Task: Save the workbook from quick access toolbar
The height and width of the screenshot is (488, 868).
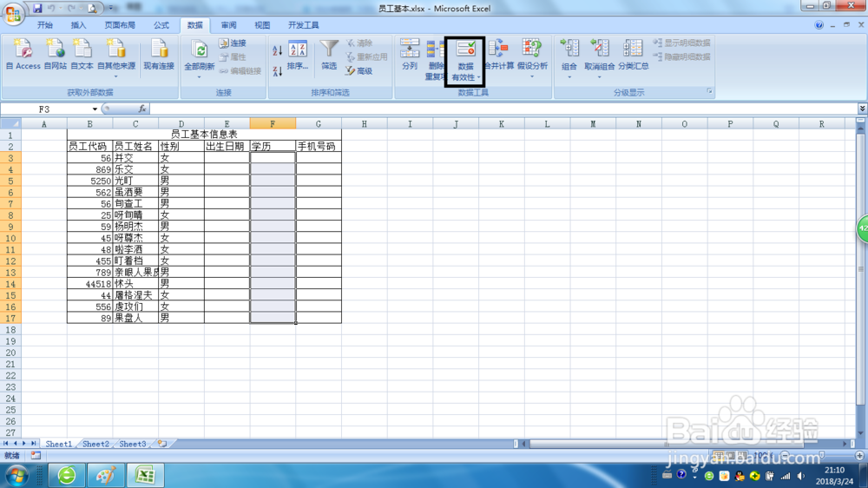Action: [37, 9]
